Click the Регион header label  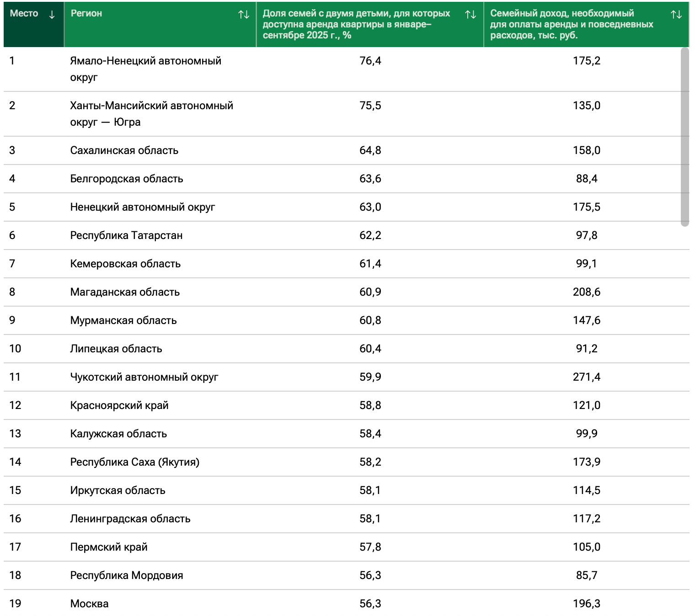click(86, 14)
